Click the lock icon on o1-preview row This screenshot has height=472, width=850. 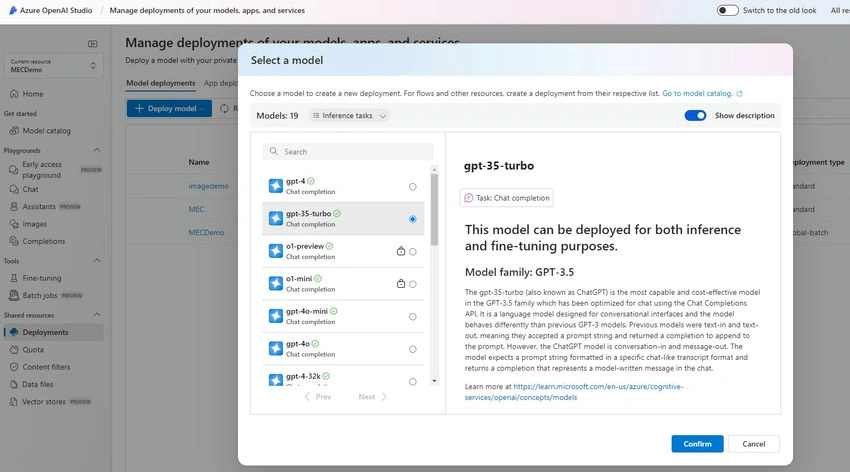coord(401,251)
